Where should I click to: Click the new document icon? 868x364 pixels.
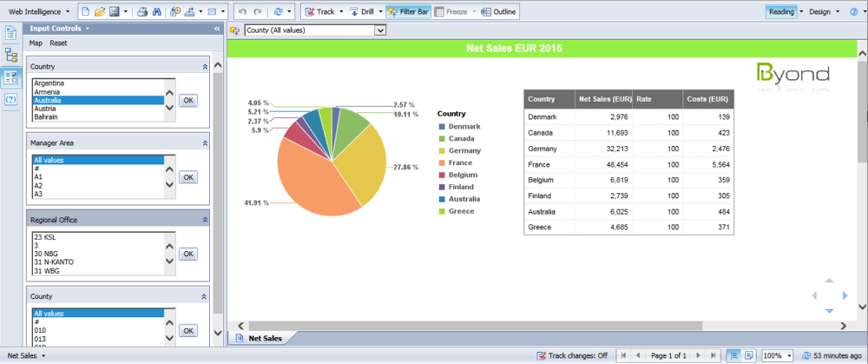pos(85,12)
